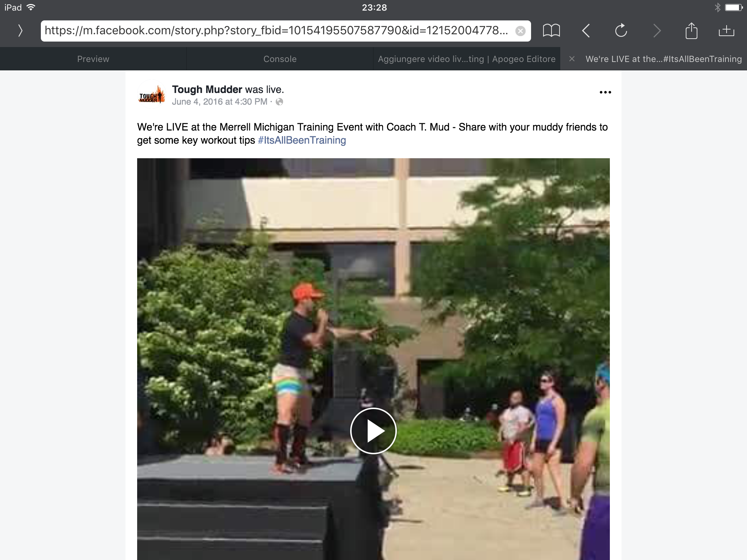The image size is (747, 560).
Task: Open the post's three-dot options menu
Action: pos(605,92)
